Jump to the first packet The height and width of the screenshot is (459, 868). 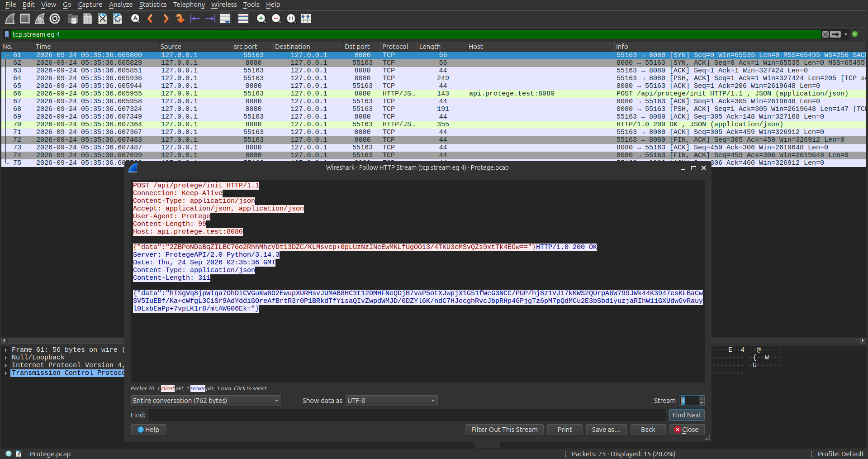point(195,19)
